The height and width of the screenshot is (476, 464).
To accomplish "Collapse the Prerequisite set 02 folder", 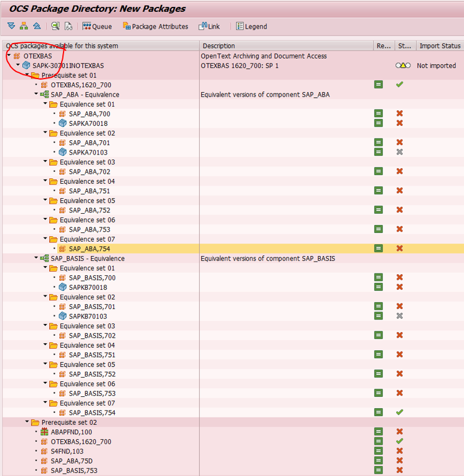I will click(x=27, y=422).
